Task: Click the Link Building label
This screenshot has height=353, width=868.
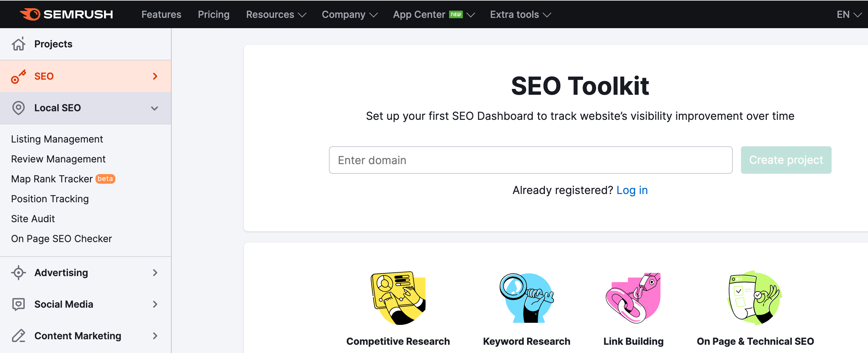Action: point(633,341)
